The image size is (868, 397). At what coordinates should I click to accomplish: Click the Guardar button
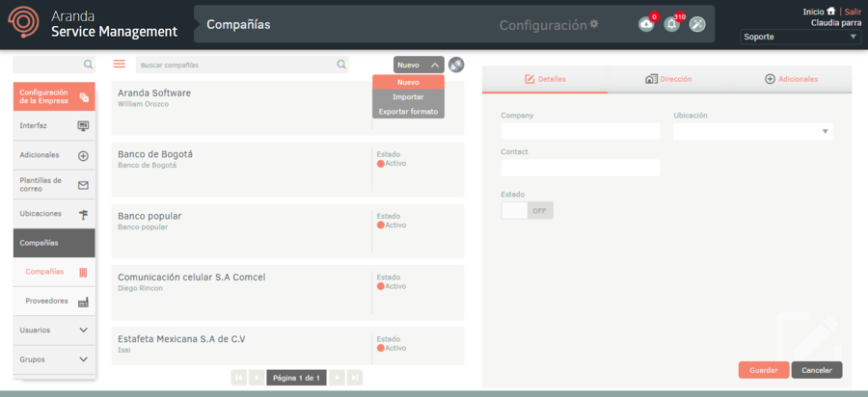[764, 370]
